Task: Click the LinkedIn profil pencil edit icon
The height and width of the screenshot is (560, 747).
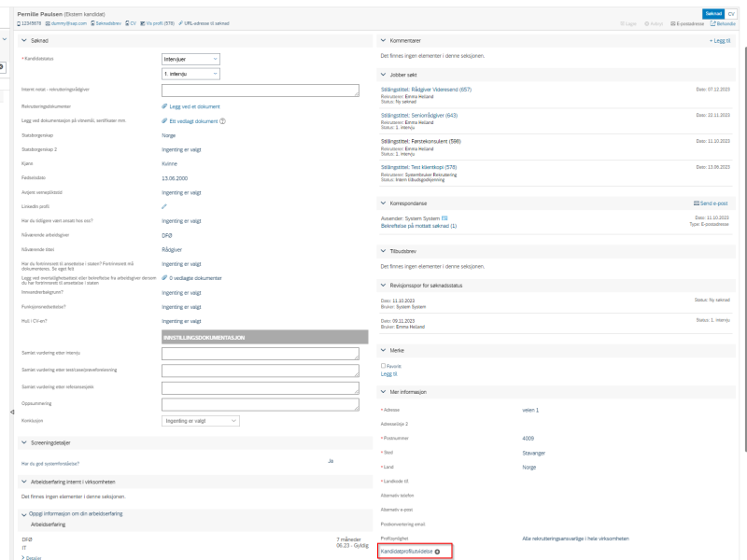Action: click(164, 206)
